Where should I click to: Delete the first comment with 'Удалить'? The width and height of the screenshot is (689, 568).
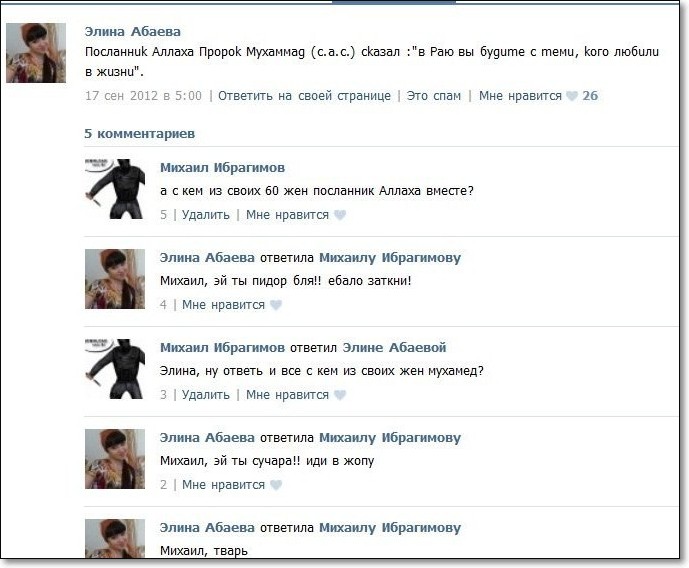point(206,214)
